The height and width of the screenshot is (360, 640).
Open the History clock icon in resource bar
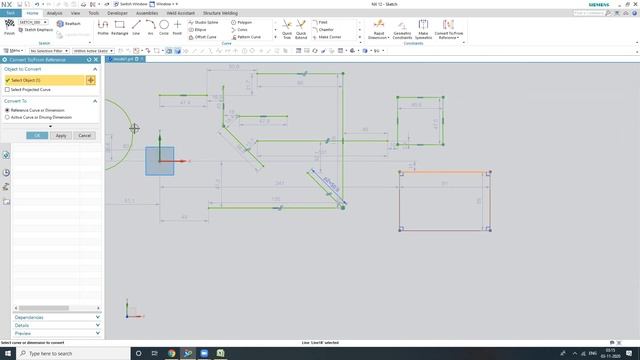point(6,173)
